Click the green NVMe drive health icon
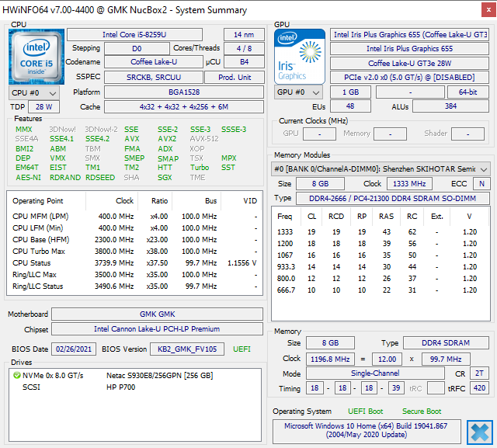 17,376
